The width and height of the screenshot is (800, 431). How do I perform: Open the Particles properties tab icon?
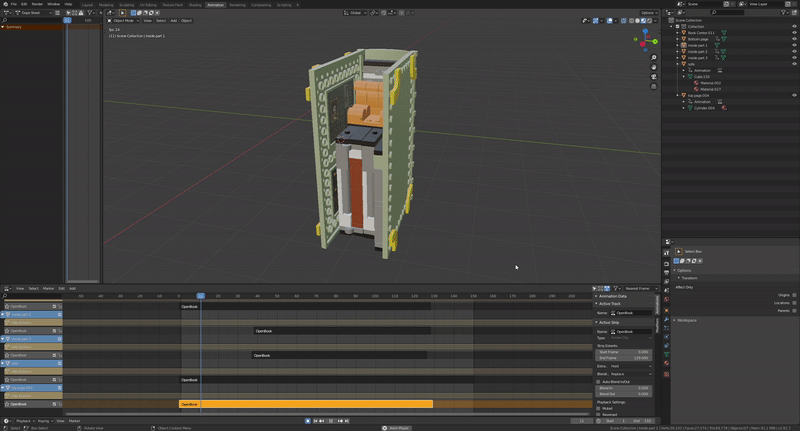point(666,328)
